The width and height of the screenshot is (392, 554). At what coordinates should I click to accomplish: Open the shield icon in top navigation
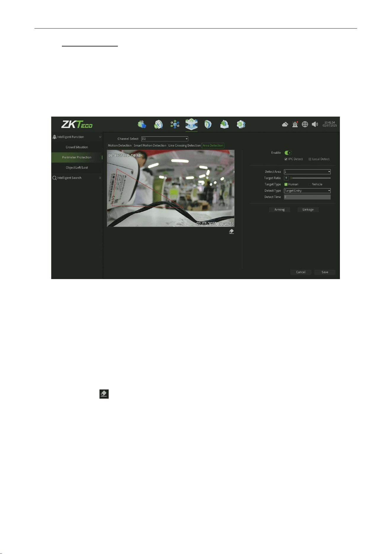(208, 124)
